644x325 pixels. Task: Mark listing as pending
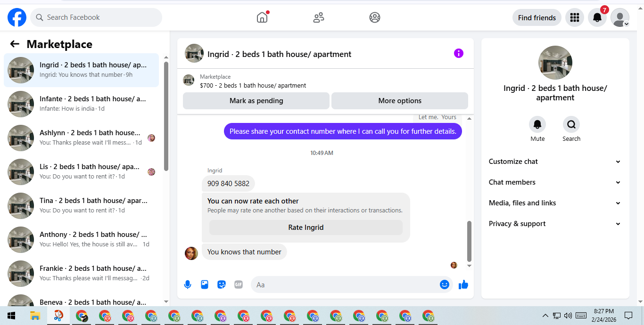click(x=256, y=101)
